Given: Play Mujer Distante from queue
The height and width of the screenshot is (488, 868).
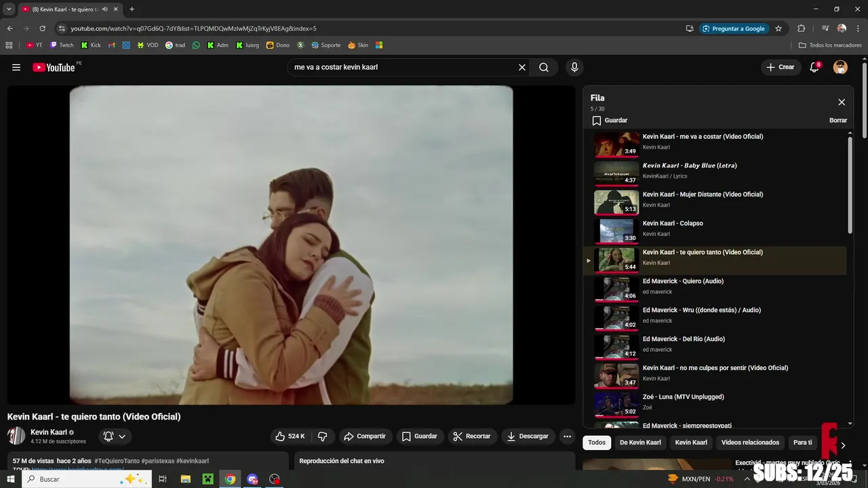Looking at the screenshot, I should (715, 203).
